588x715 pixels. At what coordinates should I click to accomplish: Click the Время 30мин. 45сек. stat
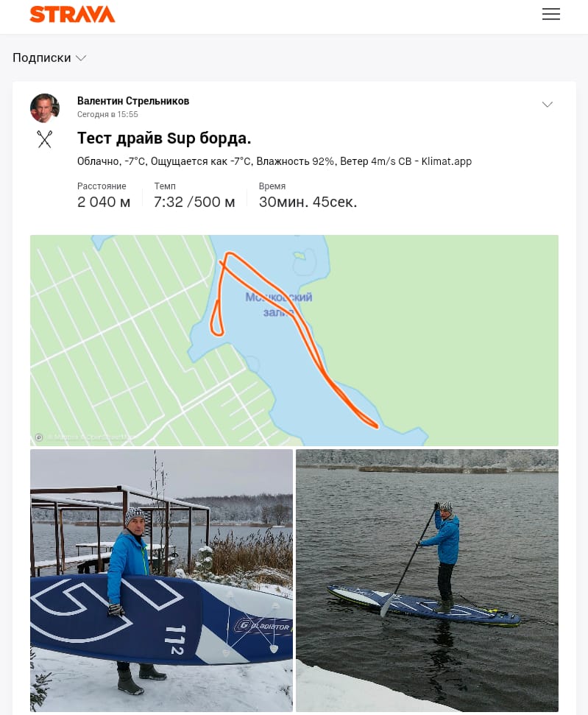click(308, 196)
